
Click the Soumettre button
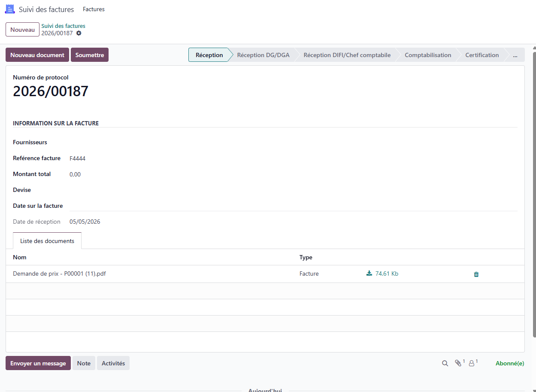point(90,55)
